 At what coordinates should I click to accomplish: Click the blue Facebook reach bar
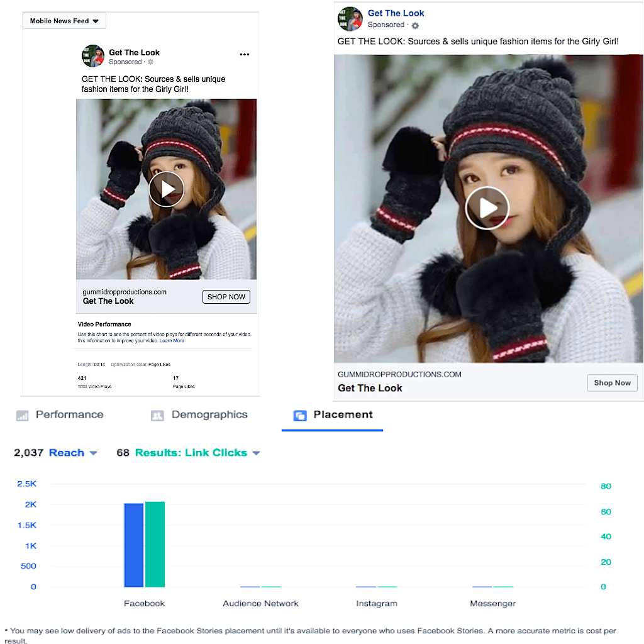(133, 545)
